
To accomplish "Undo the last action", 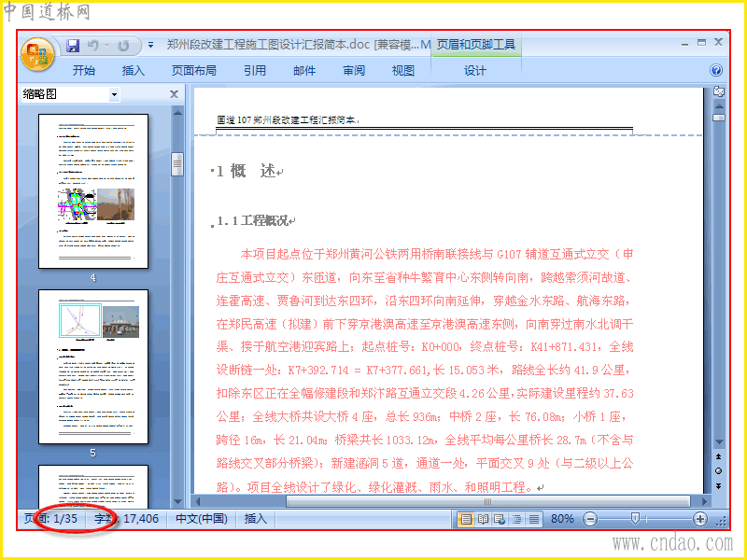I will (x=92, y=46).
